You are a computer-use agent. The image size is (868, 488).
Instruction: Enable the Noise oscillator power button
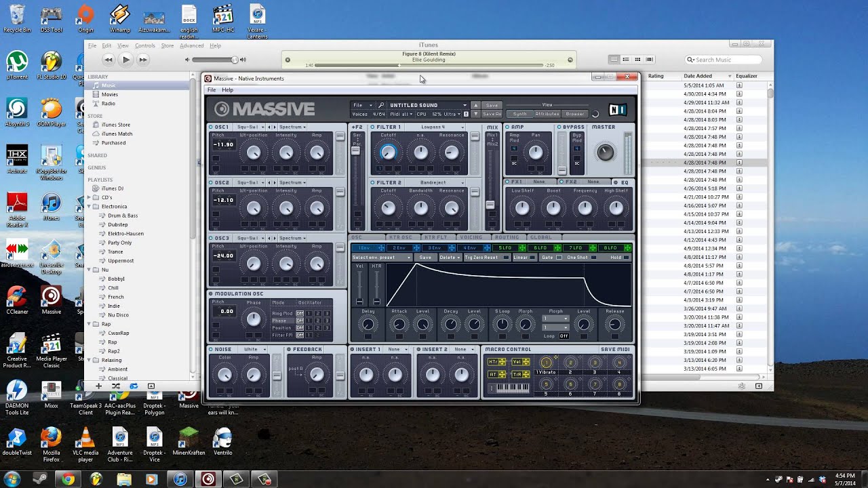click(x=212, y=349)
